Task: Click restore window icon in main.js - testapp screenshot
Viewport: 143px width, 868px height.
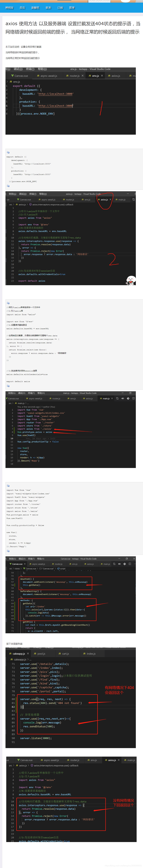Action: (130, 393)
